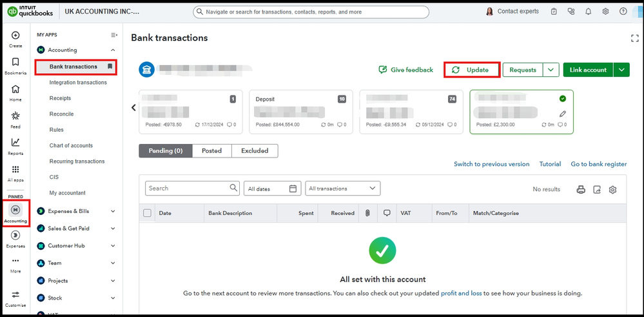Screen dimensions: 644x317
Task: Open the chat messages icon in header
Action: 571,12
